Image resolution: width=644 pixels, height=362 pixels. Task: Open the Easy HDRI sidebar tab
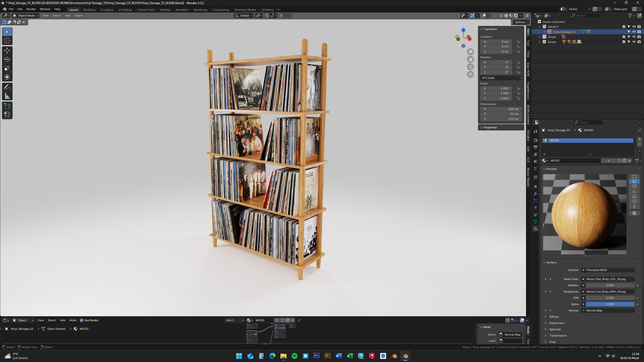click(528, 70)
